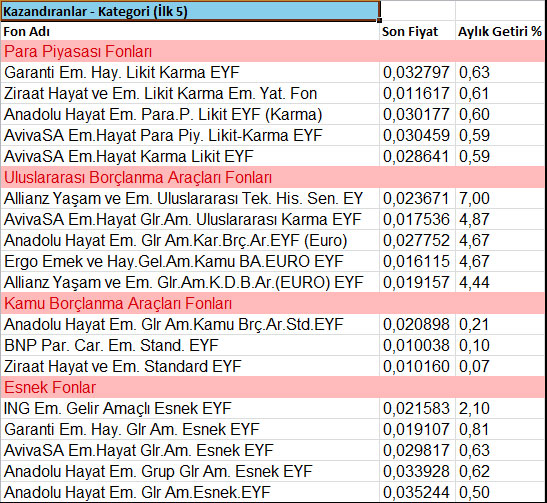Viewport: 547px width, 503px height.
Task: Click the monthly return 7,00
Action: 500,198
